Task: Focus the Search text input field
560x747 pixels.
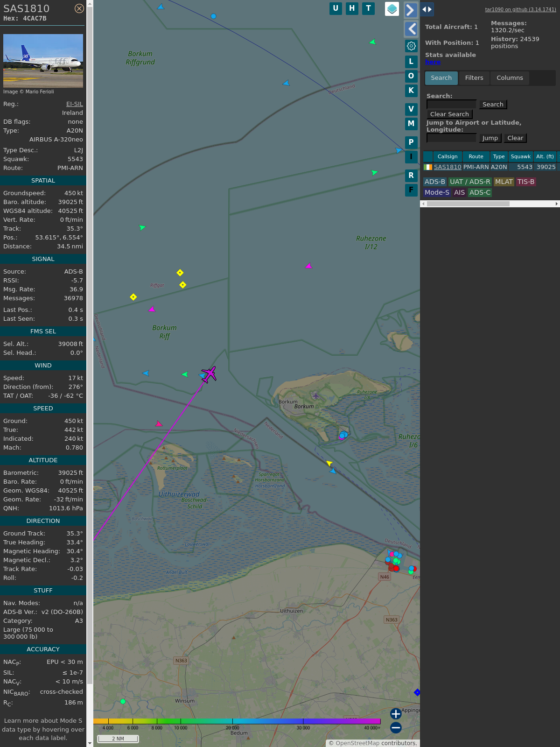Action: [x=451, y=104]
